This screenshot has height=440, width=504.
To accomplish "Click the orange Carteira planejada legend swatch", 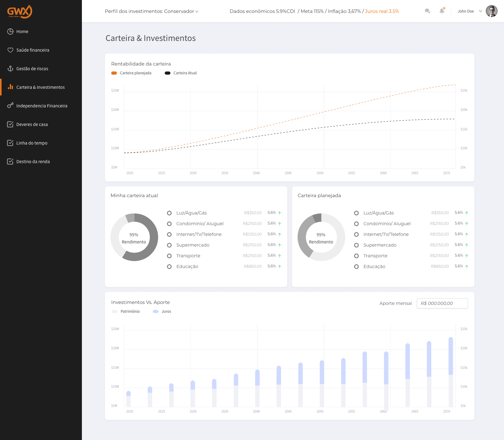I will point(114,73).
